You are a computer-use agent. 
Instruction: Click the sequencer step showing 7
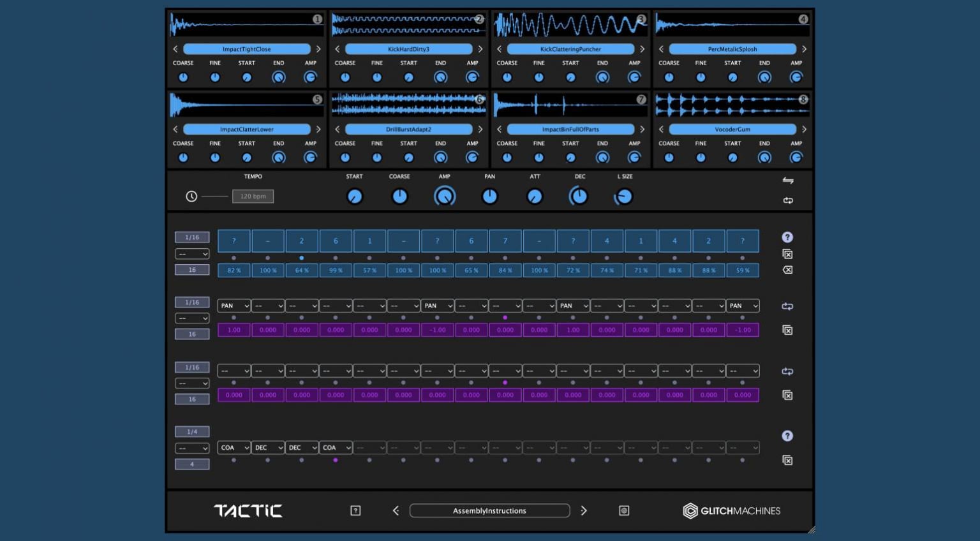[x=505, y=241]
